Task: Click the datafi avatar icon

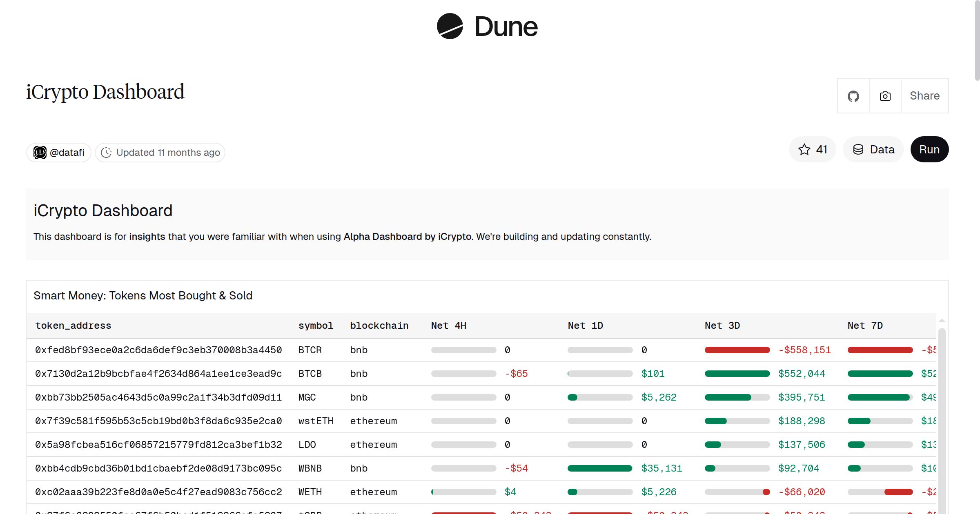Action: (x=40, y=153)
